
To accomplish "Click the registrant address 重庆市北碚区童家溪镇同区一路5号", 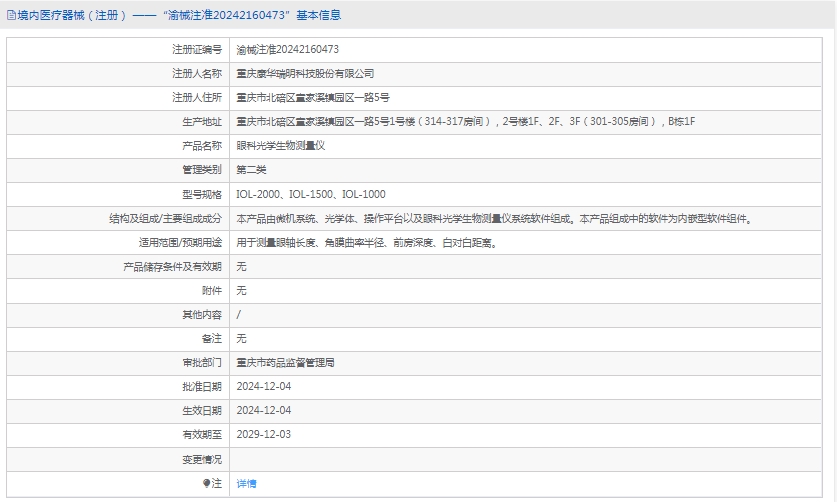I will coord(312,97).
